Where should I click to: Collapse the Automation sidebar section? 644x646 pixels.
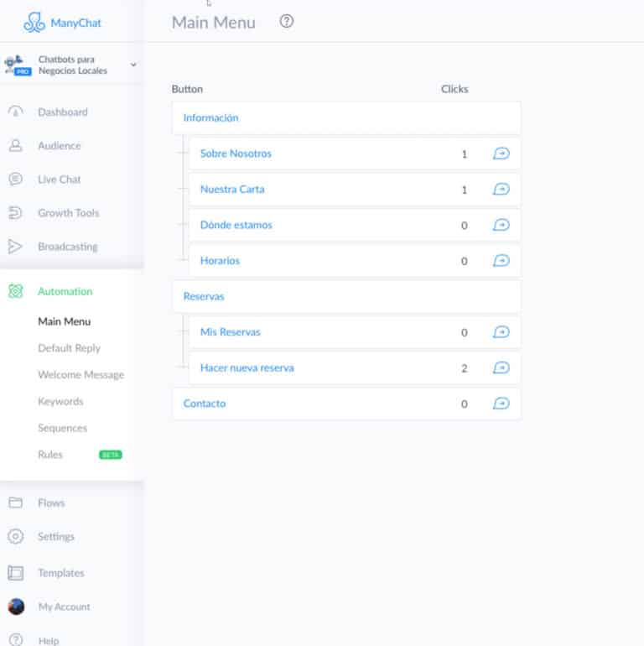coord(65,291)
